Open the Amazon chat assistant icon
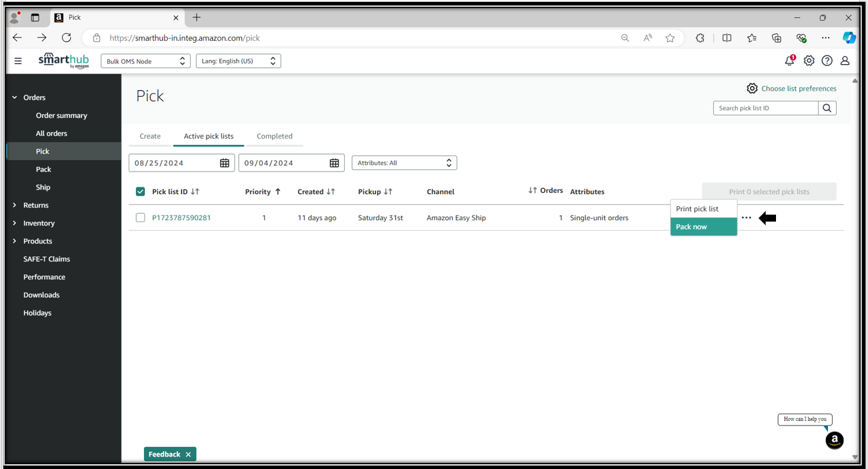This screenshot has height=469, width=868. (834, 440)
